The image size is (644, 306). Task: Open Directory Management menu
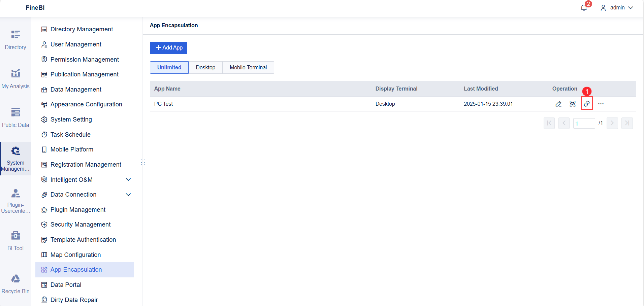[85, 29]
